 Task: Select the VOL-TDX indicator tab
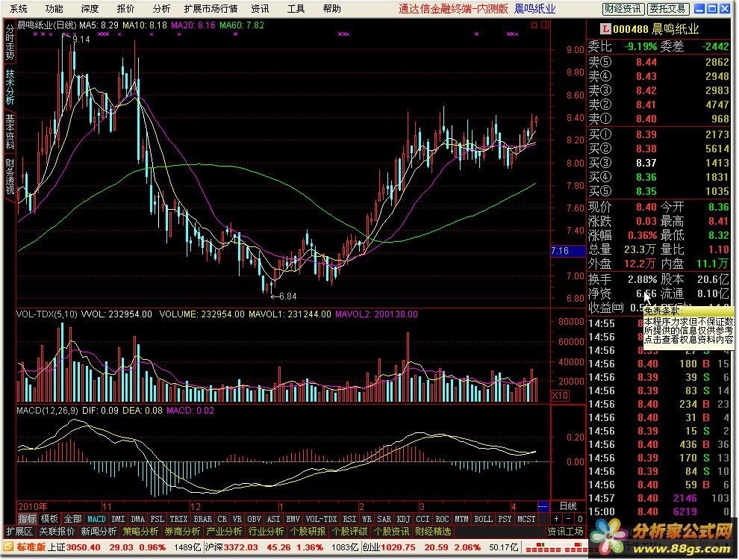click(x=322, y=519)
